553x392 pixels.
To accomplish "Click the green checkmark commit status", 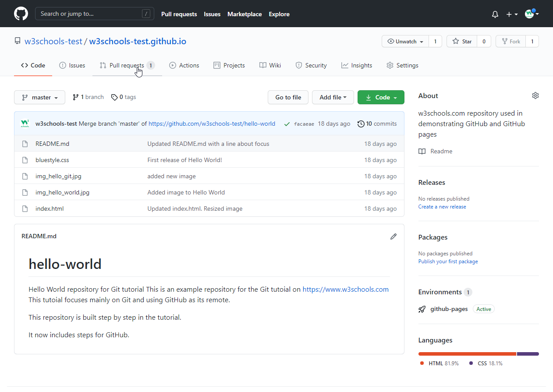I will pos(287,124).
